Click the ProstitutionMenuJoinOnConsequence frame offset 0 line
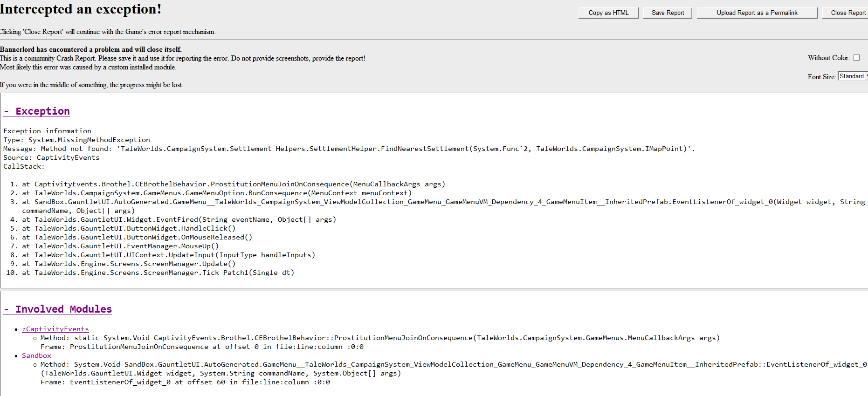 (x=202, y=347)
